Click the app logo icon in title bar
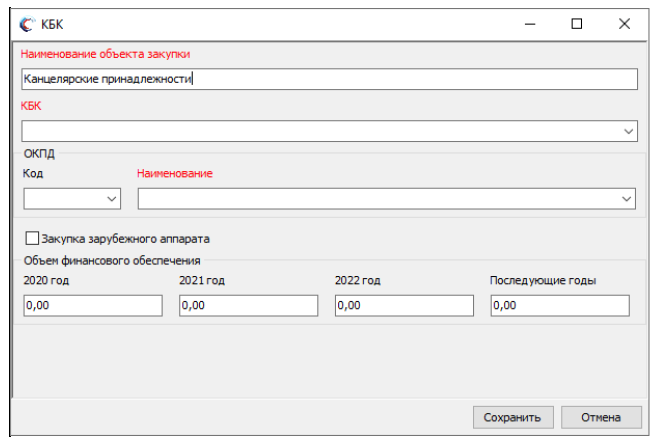The image size is (663, 442). (x=25, y=23)
